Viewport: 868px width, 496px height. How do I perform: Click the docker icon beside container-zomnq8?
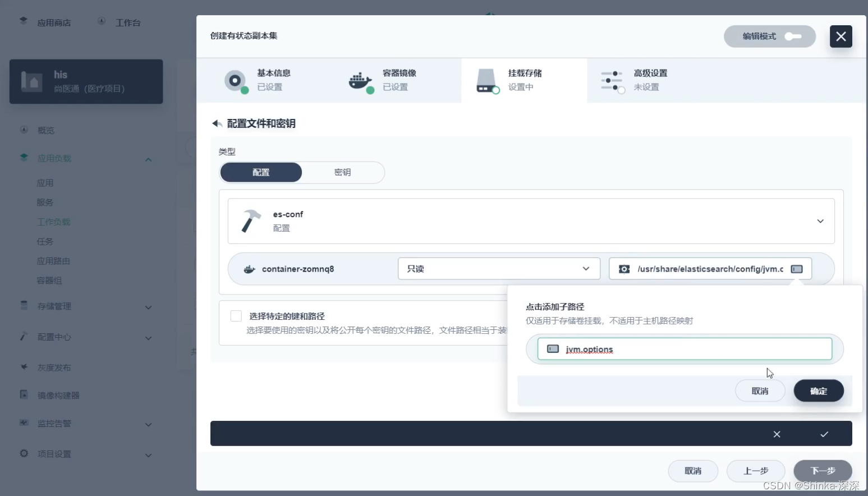pos(250,269)
